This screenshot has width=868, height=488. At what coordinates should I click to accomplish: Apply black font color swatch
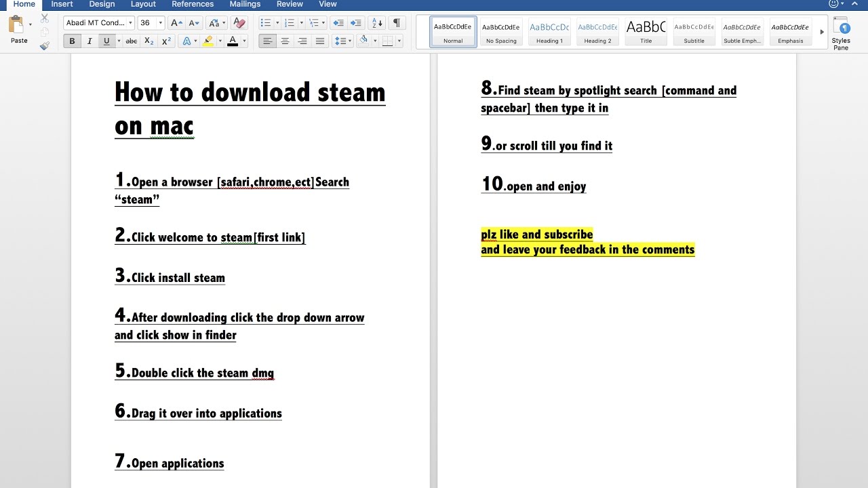coord(233,41)
